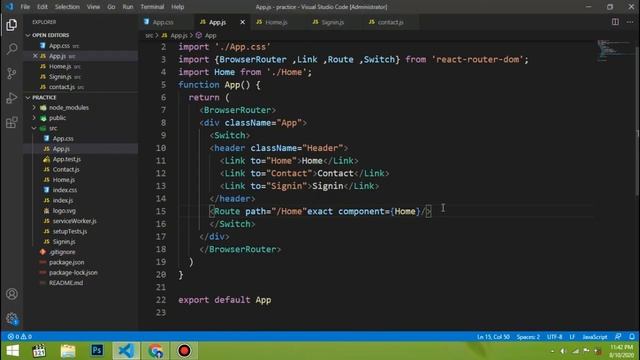Screen dimensions: 640x360
Task: Open App.test.js in the file tree
Action: (x=67, y=159)
